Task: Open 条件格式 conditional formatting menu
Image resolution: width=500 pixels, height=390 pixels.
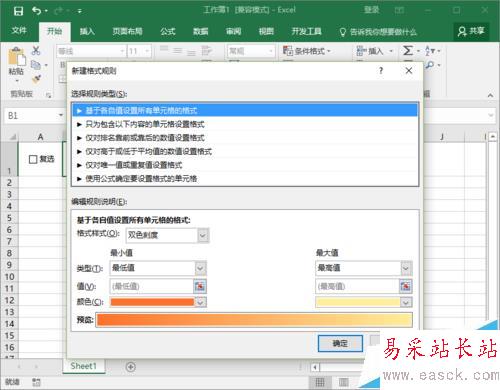Action: click(307, 51)
